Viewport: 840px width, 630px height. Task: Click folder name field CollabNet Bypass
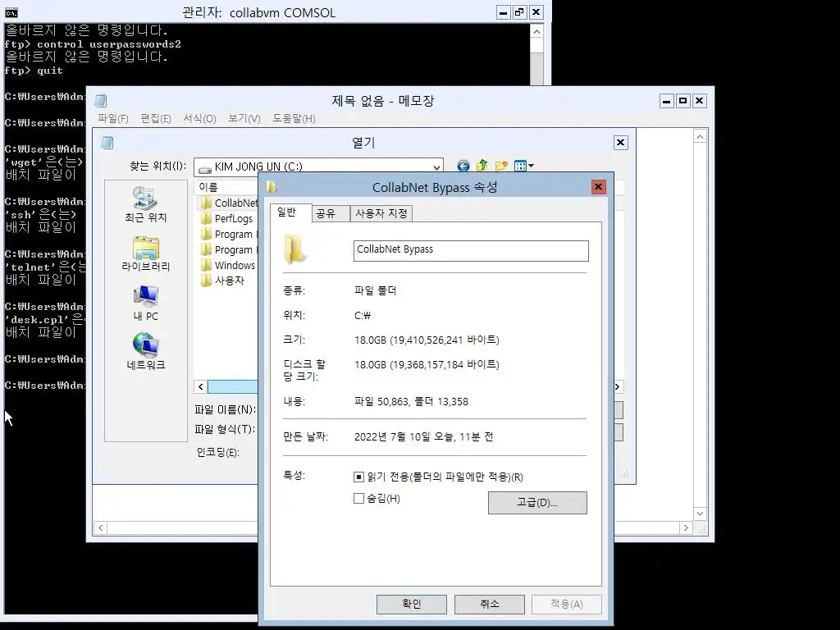pyautogui.click(x=471, y=250)
